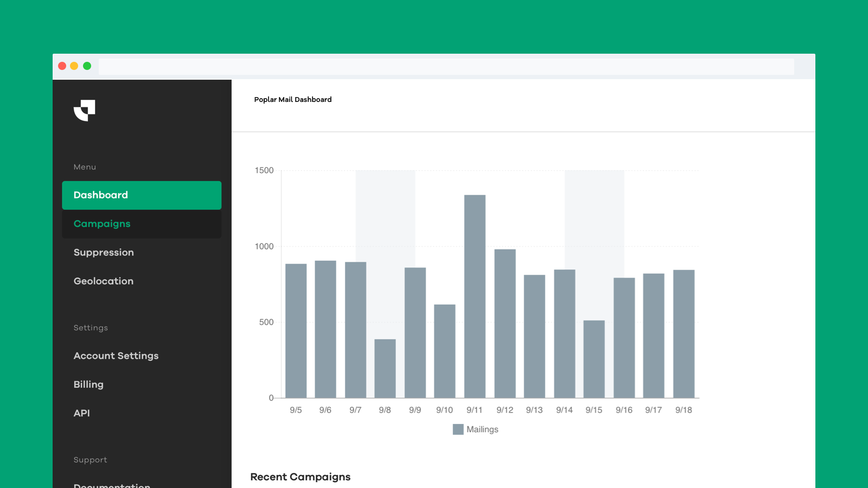Click the red traffic light button
Viewport: 868px width, 488px height.
[x=61, y=66]
